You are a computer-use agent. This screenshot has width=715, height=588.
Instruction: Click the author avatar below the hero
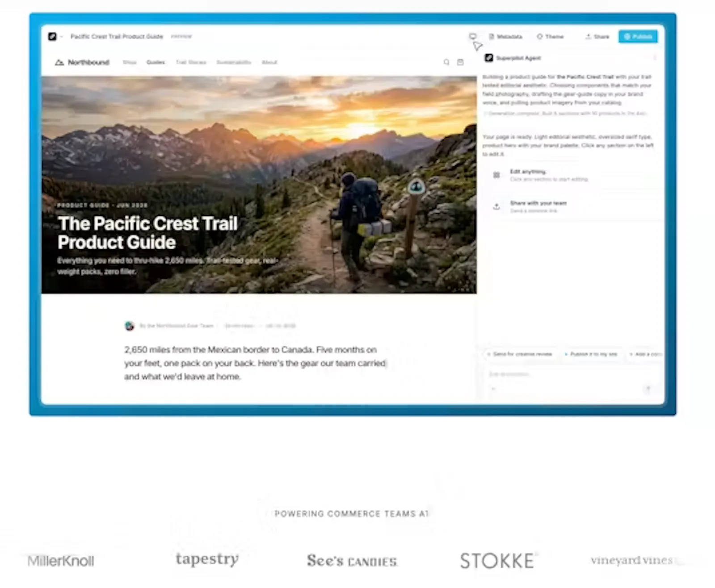pos(130,326)
